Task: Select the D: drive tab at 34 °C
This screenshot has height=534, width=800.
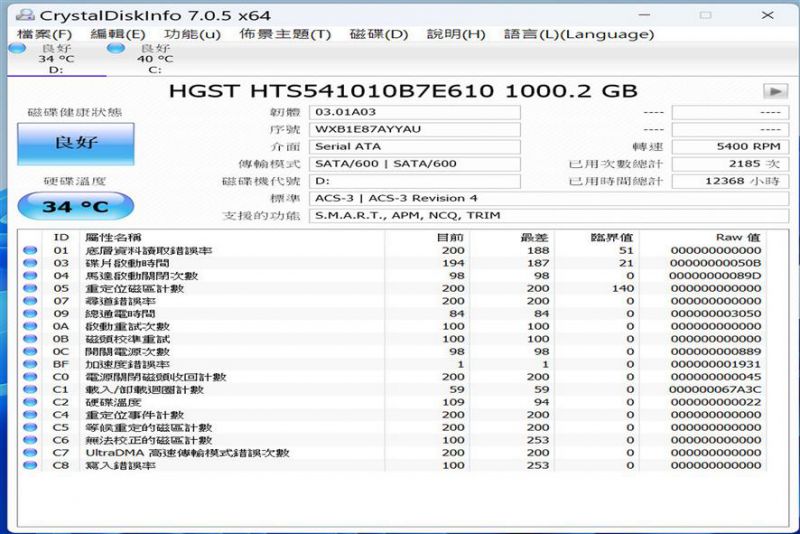Action: click(56, 59)
